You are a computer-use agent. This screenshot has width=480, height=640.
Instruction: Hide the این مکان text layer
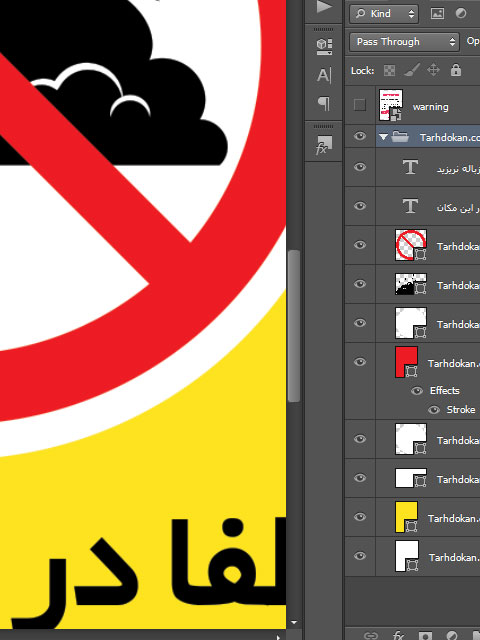pyautogui.click(x=360, y=206)
